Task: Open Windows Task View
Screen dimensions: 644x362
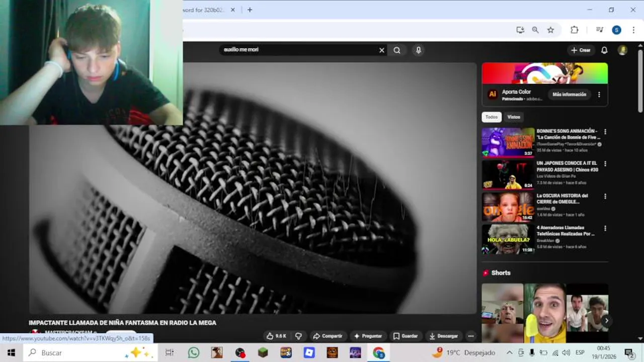Action: click(170, 353)
